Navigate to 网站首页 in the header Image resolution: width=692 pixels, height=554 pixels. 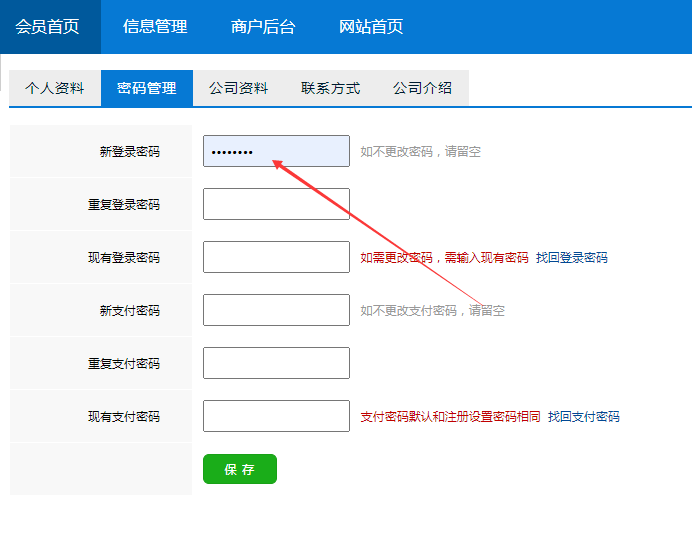(x=371, y=27)
